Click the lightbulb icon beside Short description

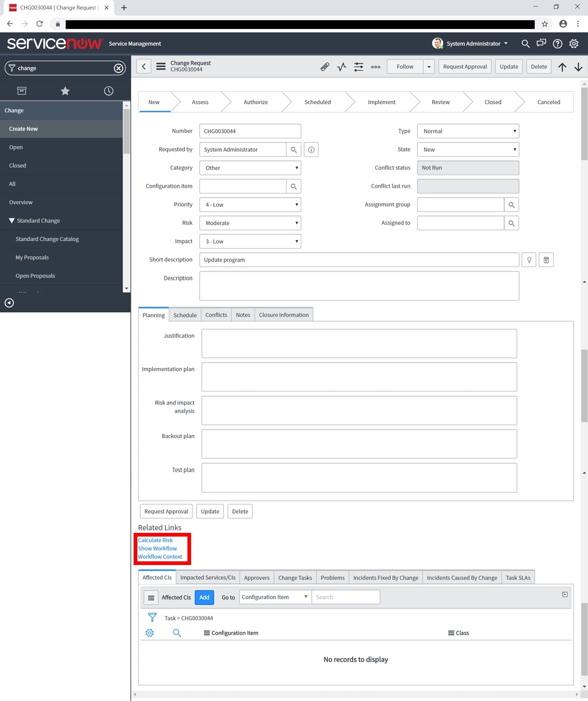[x=529, y=260]
